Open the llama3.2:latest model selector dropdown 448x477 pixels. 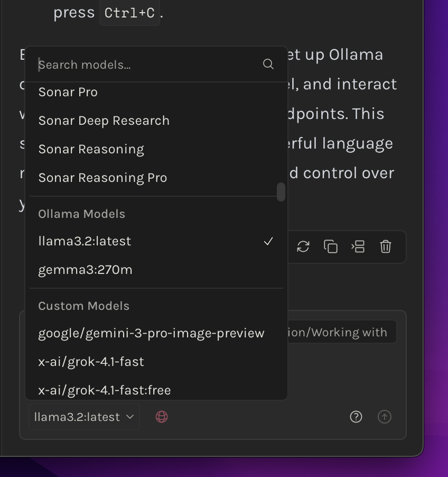click(x=84, y=417)
